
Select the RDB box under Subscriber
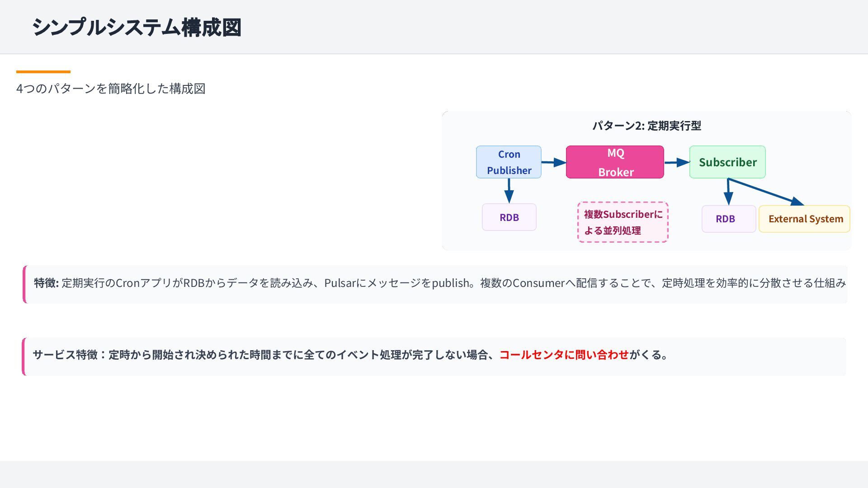tap(728, 219)
